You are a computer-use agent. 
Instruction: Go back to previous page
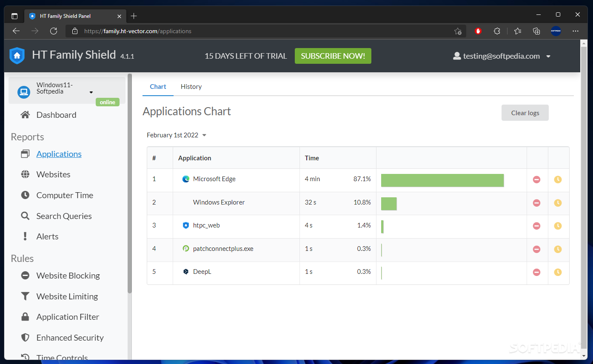pyautogui.click(x=16, y=31)
